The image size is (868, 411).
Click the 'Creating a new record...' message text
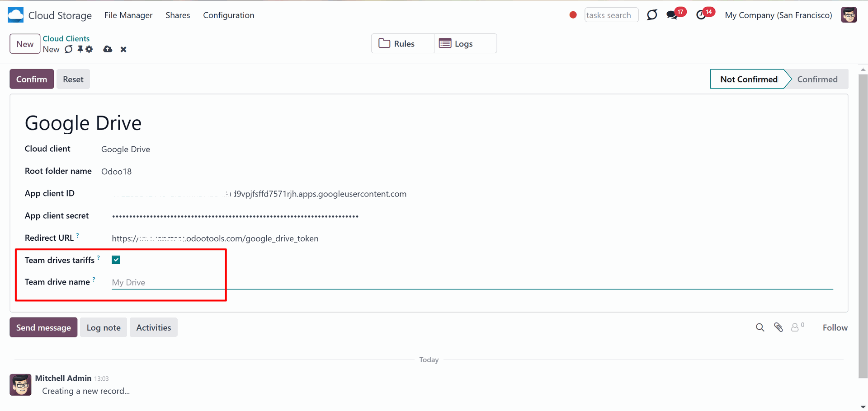tap(86, 391)
